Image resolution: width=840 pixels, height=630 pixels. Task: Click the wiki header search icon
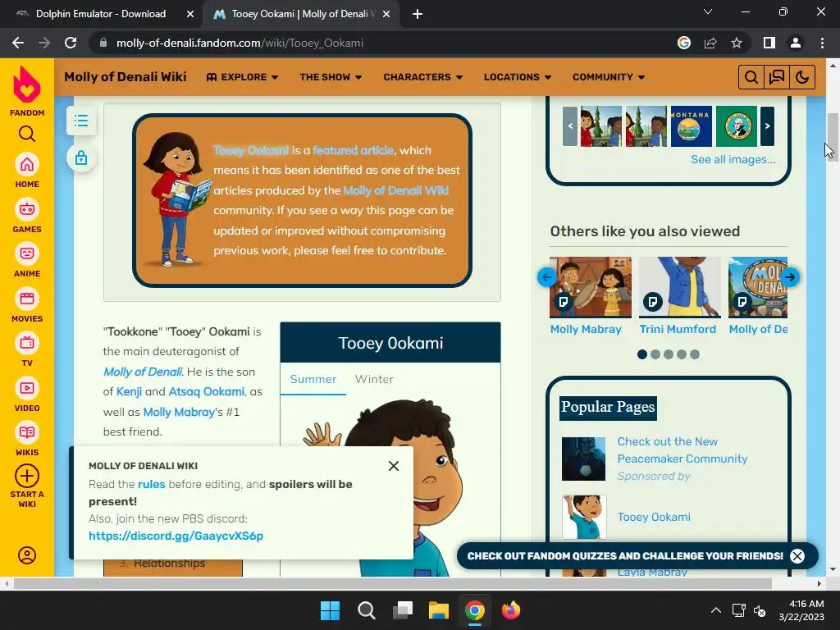751,77
